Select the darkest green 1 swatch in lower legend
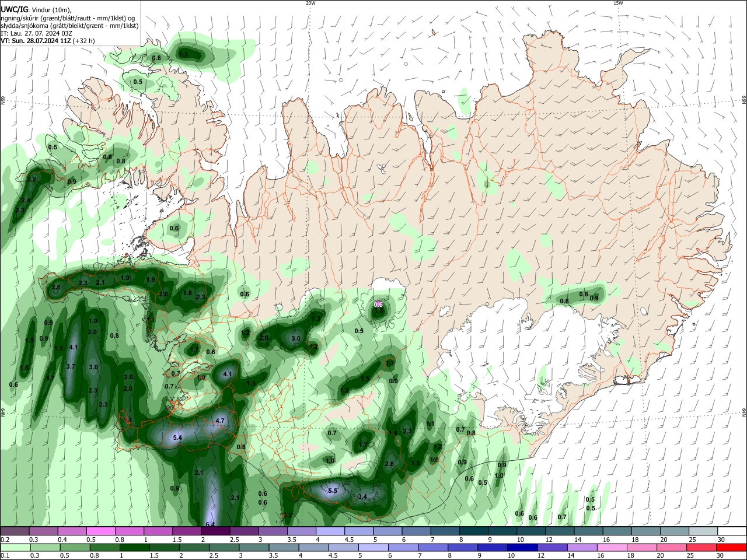Image resolution: width=747 pixels, height=560 pixels. pyautogui.click(x=135, y=547)
